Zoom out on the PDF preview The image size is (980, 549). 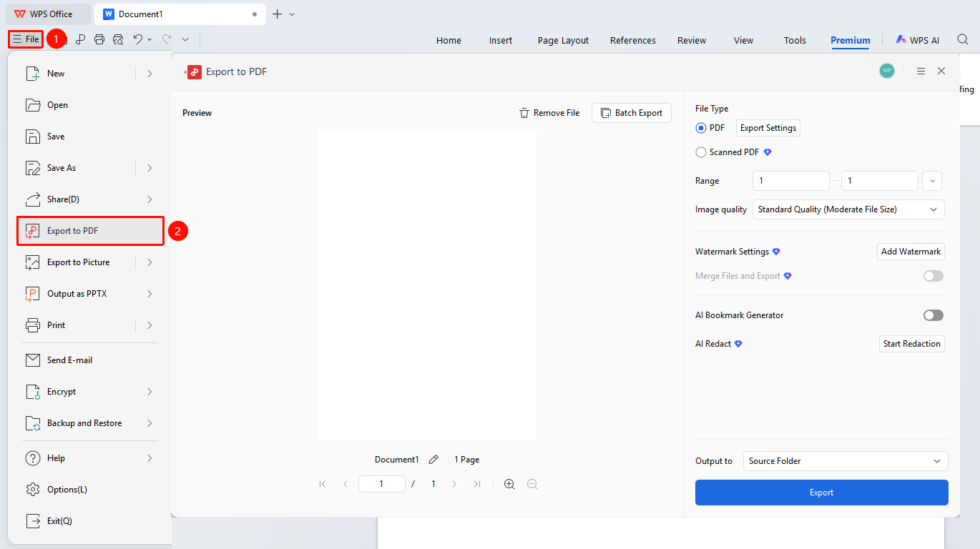tap(532, 484)
